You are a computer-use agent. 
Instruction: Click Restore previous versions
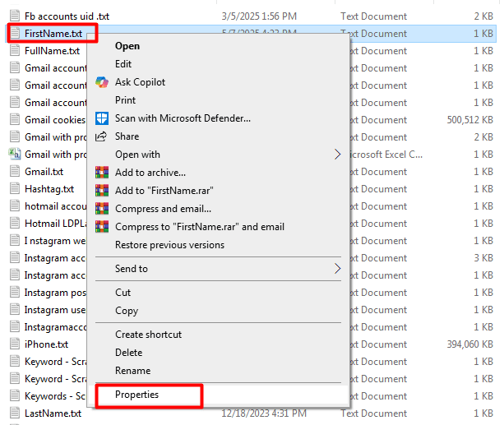[169, 245]
